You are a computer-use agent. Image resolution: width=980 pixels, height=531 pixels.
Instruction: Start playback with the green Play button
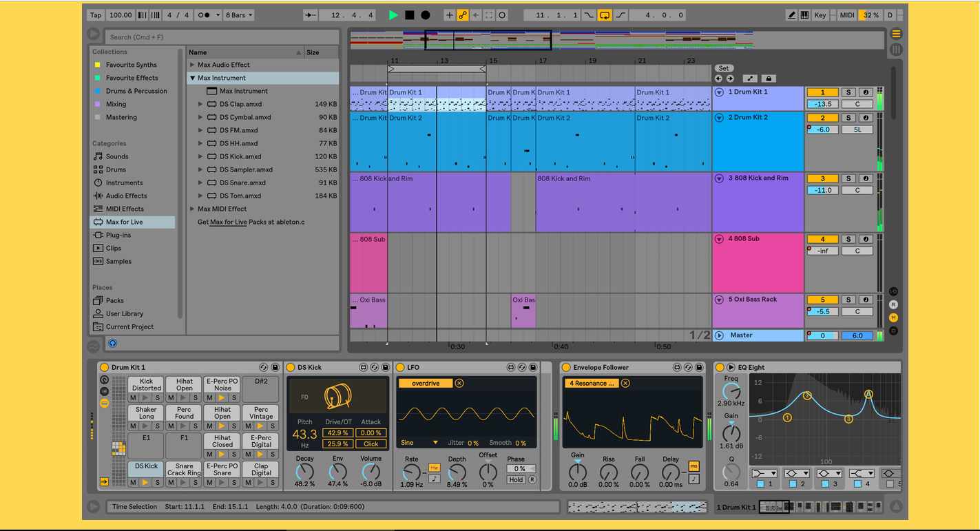coord(393,15)
